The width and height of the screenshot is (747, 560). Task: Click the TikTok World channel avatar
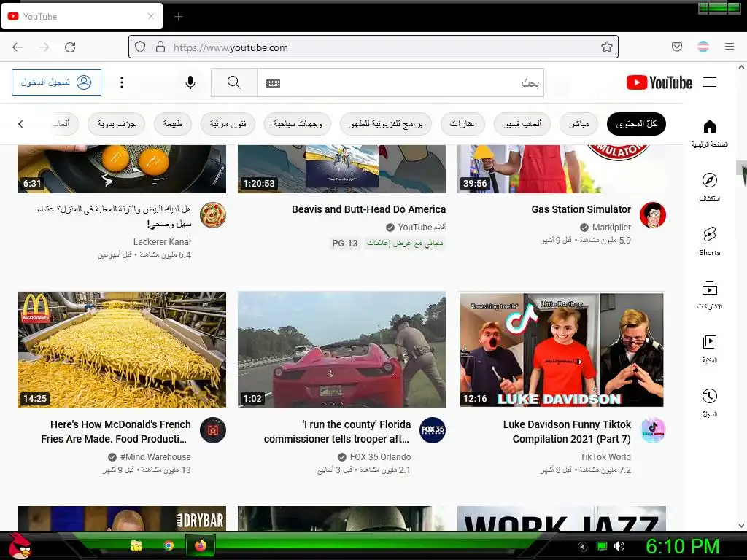tap(653, 430)
